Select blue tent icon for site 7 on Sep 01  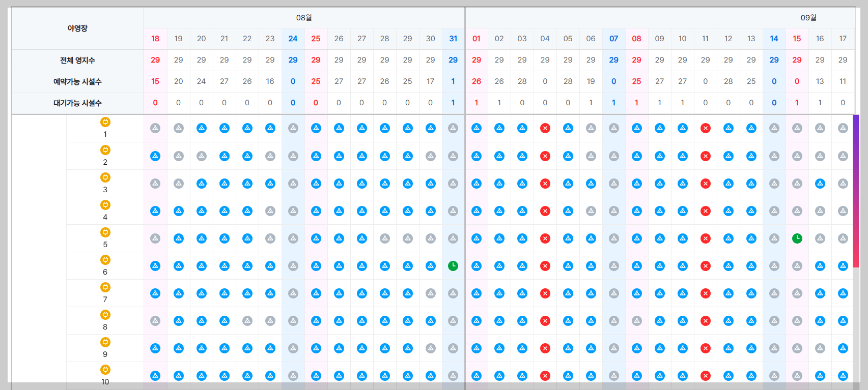[x=477, y=293]
